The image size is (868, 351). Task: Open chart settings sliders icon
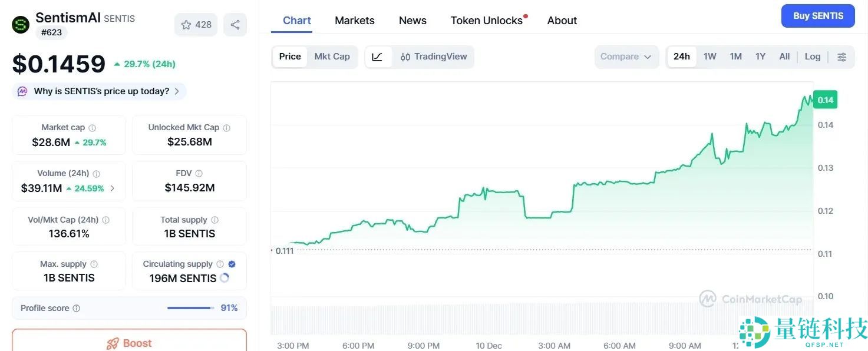click(842, 57)
